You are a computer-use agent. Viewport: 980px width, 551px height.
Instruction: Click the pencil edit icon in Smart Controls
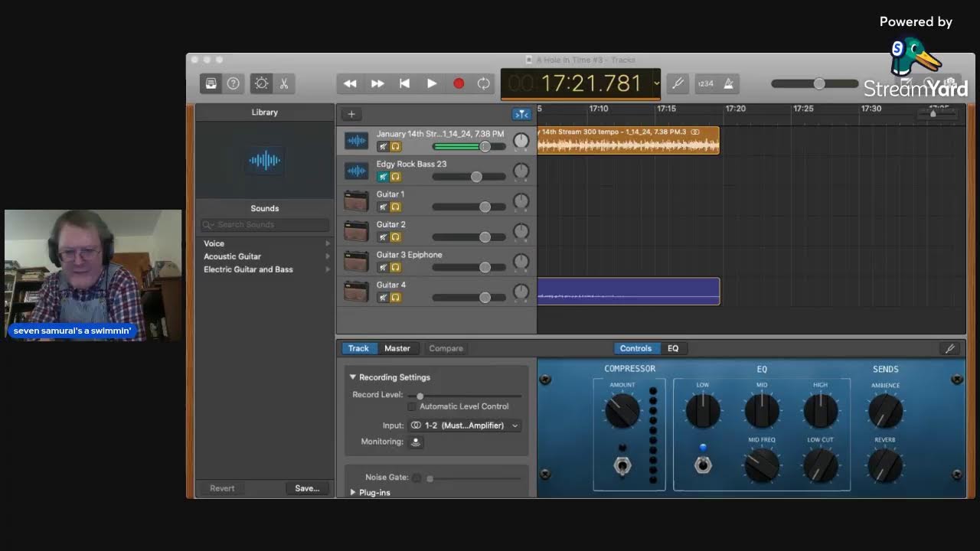pos(950,348)
